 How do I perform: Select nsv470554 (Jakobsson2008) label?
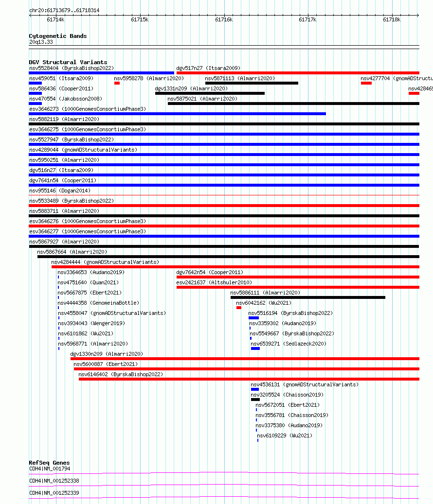(66, 99)
